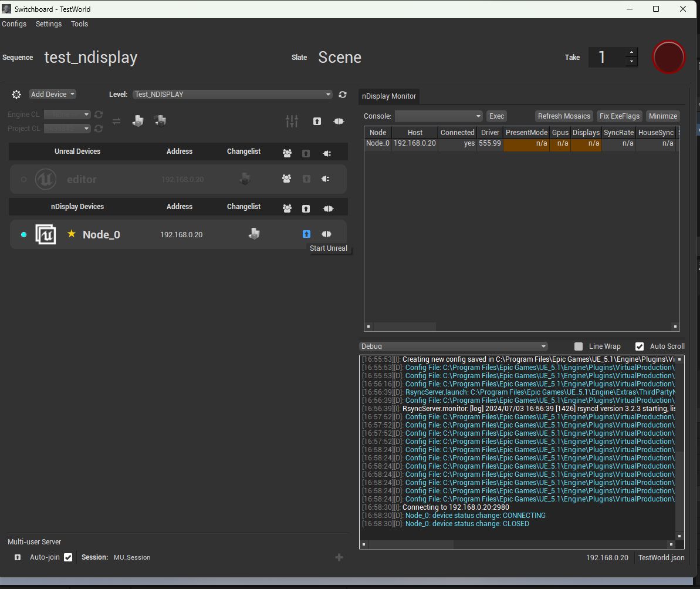Click the plus icon beside MU_Session
Image resolution: width=700 pixels, height=589 pixels.
(x=339, y=557)
